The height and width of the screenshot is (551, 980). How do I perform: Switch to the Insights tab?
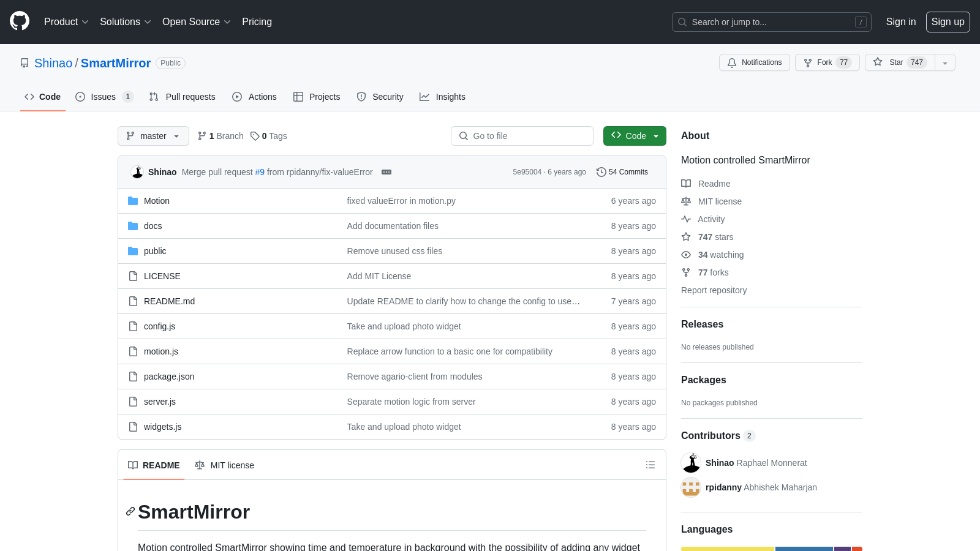(x=442, y=97)
